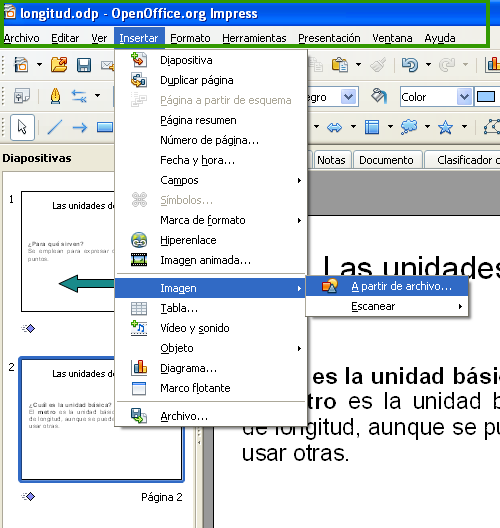Image resolution: width=500 pixels, height=528 pixels.
Task: Expand the Campos submenu
Action: click(x=211, y=180)
